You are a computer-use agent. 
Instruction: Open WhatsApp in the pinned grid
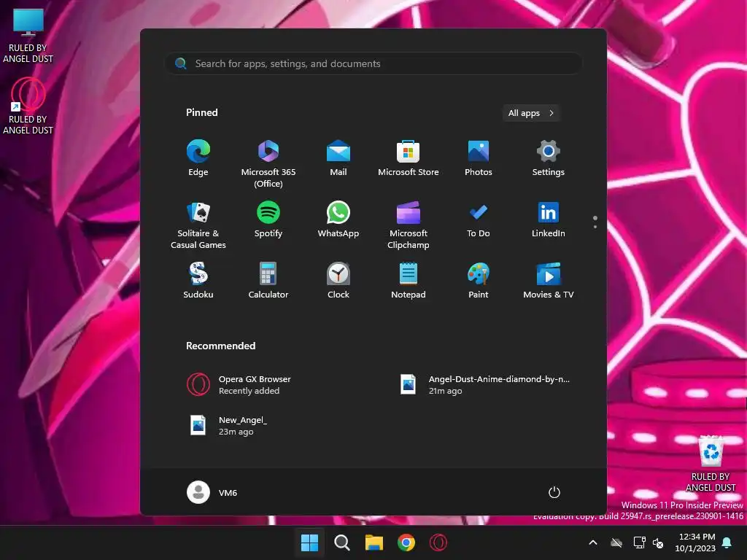[338, 220]
